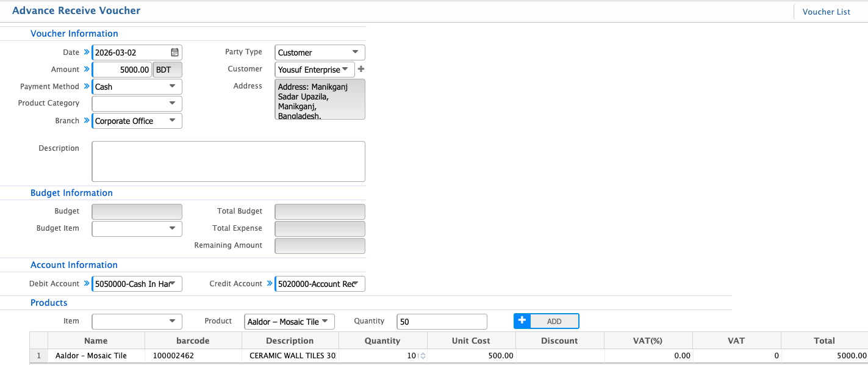Click the BDT currency label beside Amount
This screenshot has height=365, width=868.
[167, 69]
